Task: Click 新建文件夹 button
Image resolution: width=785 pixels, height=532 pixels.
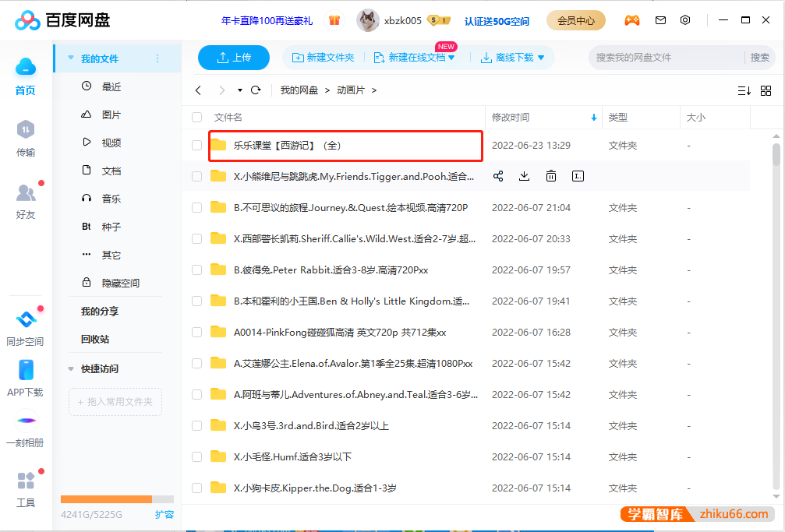Action: pyautogui.click(x=323, y=58)
